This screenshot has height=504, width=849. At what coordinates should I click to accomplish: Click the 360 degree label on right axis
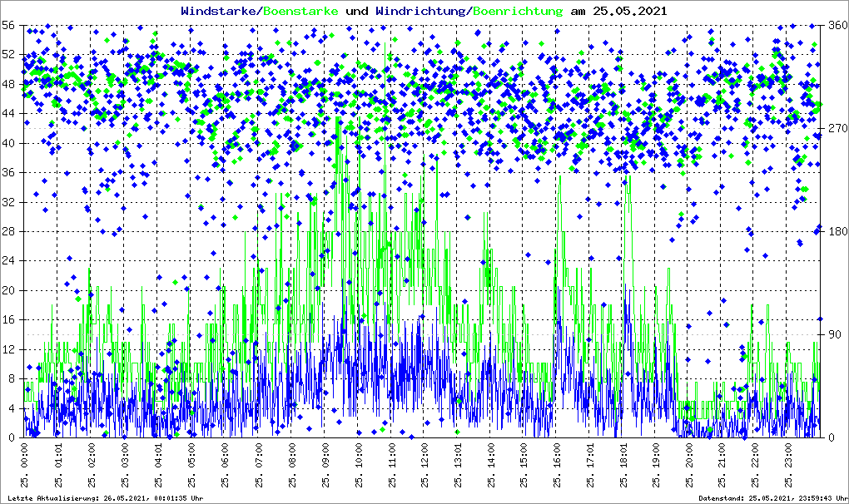coord(834,26)
